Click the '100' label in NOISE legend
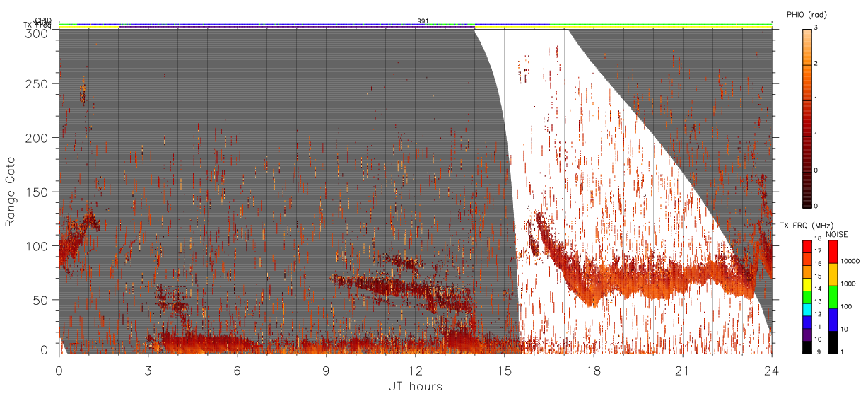Viewport: 868px width, 401px height. tap(848, 306)
